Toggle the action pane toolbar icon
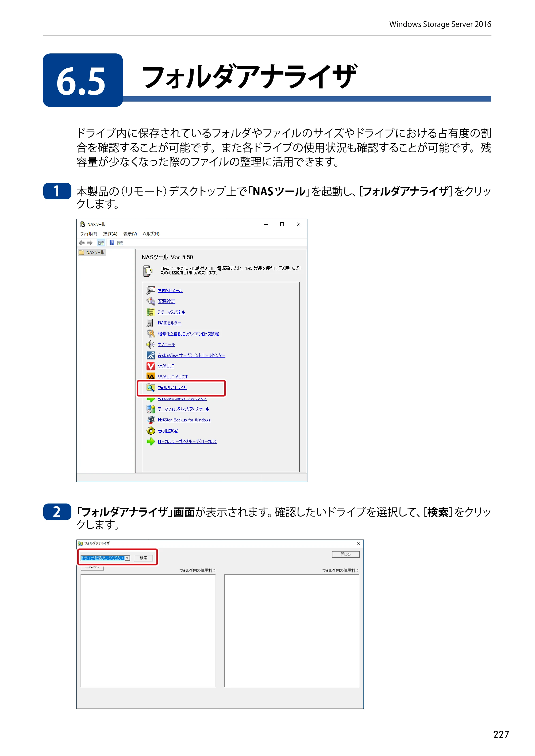Screen dimensions: 535x756 120,243
